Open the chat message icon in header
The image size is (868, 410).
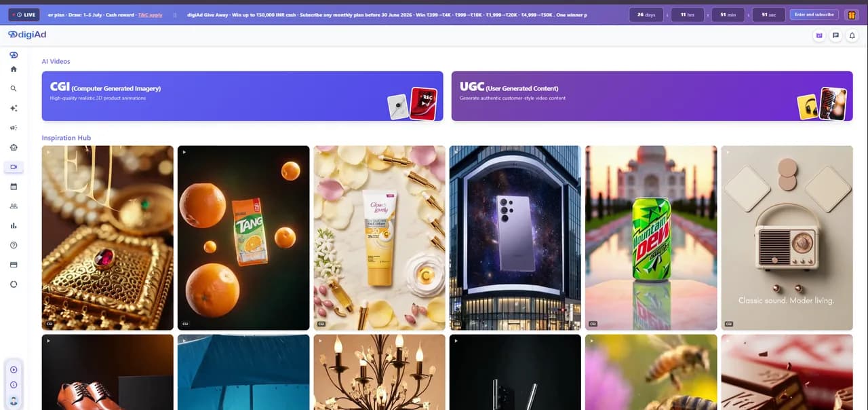click(x=835, y=35)
